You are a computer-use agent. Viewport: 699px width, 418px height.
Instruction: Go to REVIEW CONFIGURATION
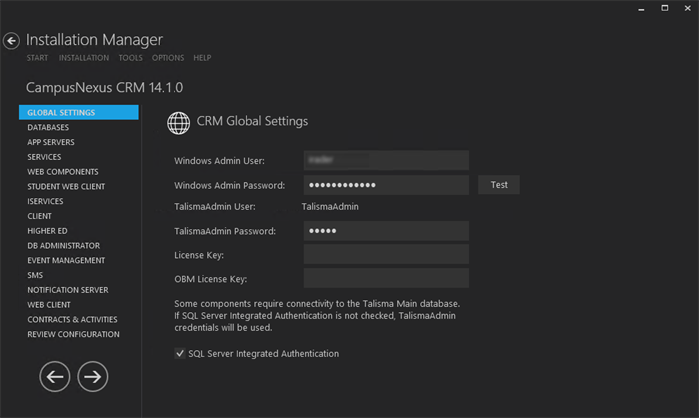(74, 334)
